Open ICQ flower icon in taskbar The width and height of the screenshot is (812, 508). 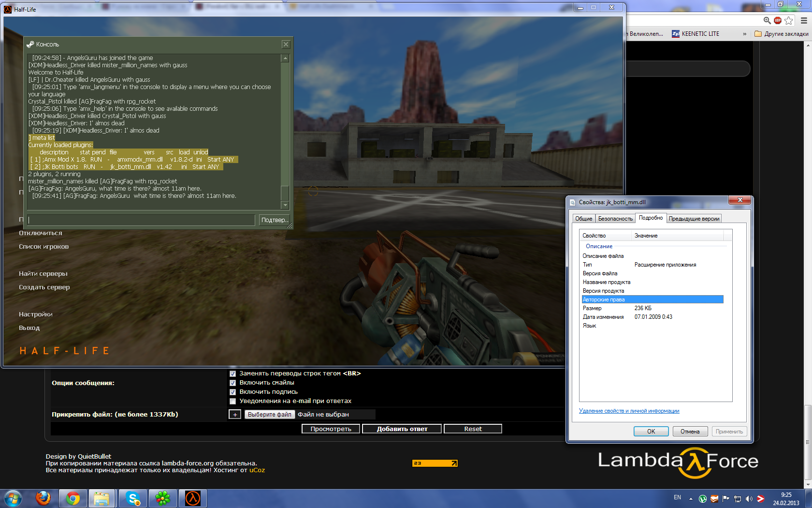pos(163,498)
